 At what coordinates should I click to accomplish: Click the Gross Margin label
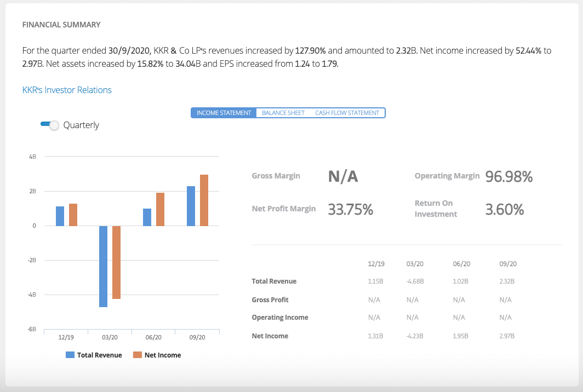[x=276, y=176]
